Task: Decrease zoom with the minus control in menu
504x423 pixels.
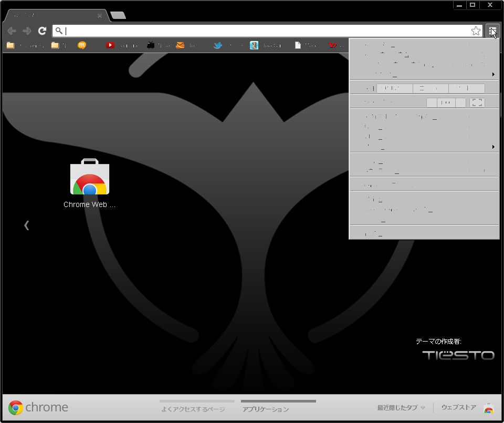Action: click(x=432, y=102)
